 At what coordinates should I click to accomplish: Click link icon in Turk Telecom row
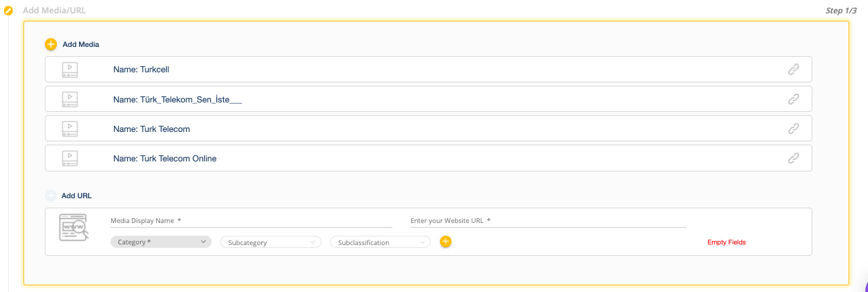794,129
